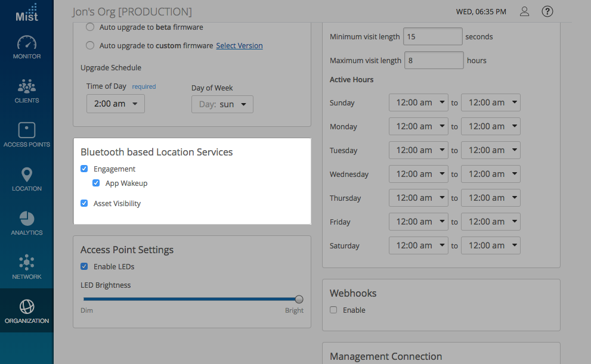
Task: Select auto upgrade to custom firmware
Action: click(90, 46)
